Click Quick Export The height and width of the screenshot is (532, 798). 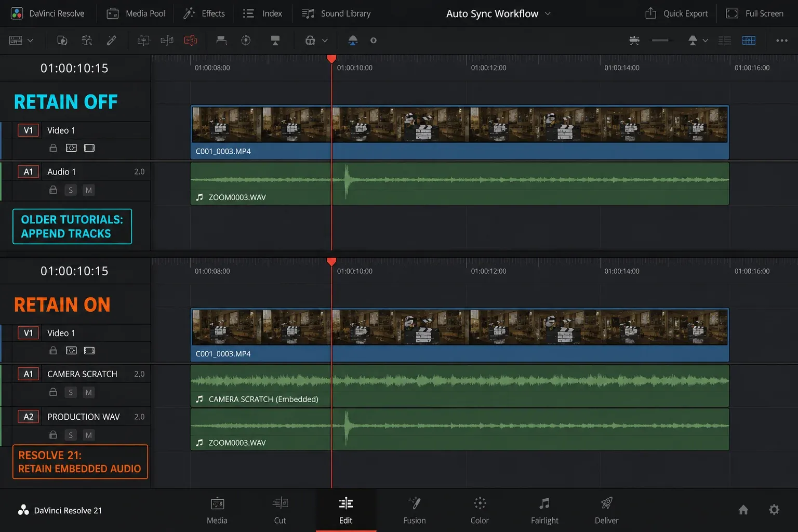676,14
